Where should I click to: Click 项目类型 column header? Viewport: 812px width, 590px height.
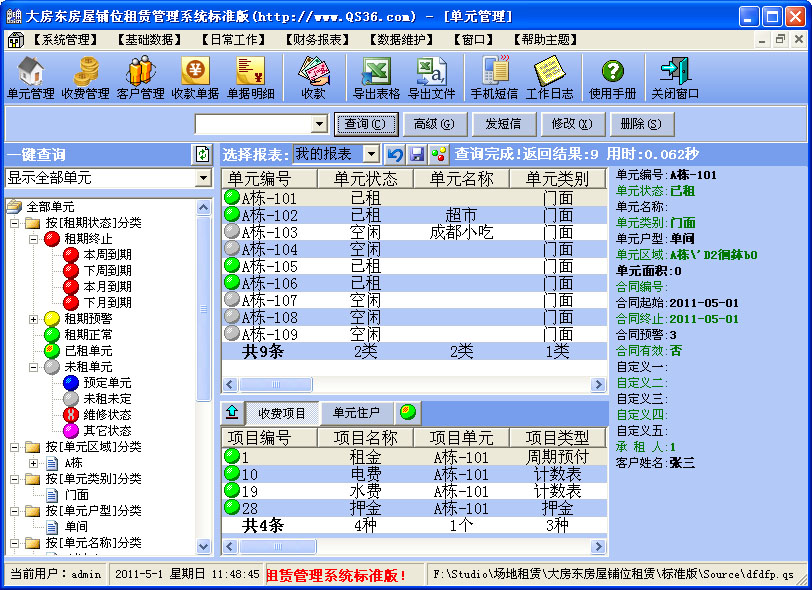[557, 438]
